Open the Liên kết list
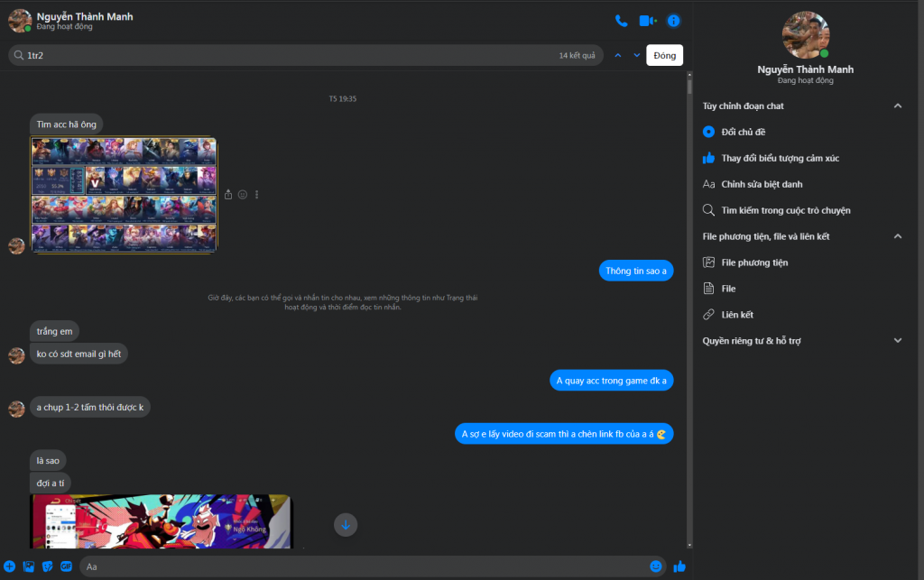This screenshot has height=580, width=924. [x=737, y=315]
